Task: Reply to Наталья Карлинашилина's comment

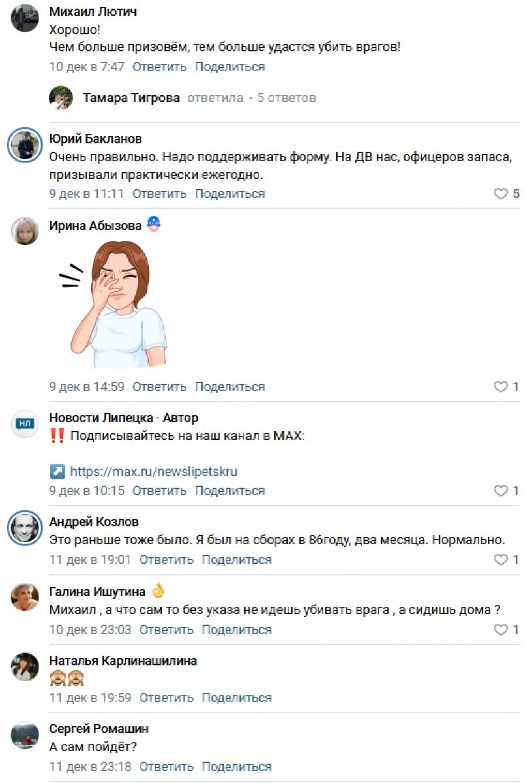Action: click(x=166, y=698)
